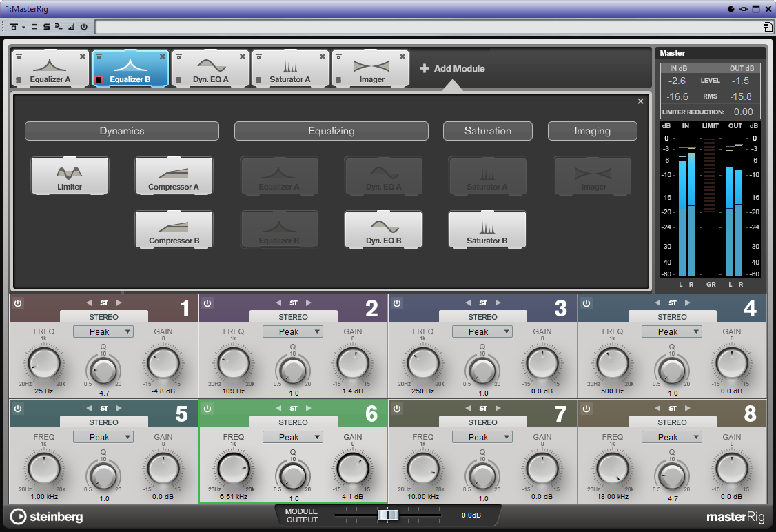Toggle solo on Dyn. EQ A module
776x532 pixels.
pos(178,80)
